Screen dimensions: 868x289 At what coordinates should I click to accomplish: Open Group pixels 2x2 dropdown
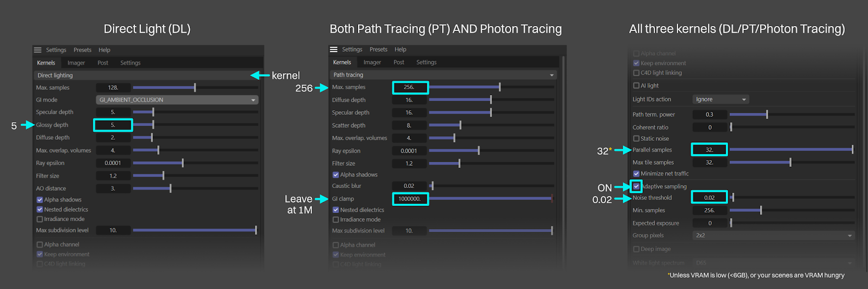(x=774, y=236)
